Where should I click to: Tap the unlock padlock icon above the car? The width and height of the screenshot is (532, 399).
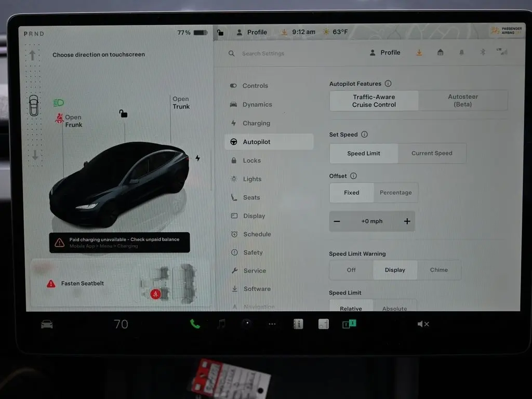coord(123,114)
